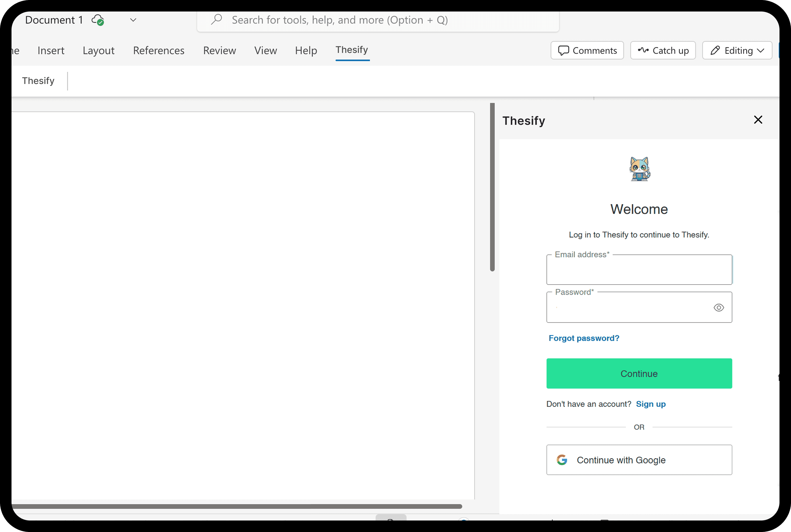791x532 pixels.
Task: Open the Review tab
Action: pyautogui.click(x=219, y=51)
